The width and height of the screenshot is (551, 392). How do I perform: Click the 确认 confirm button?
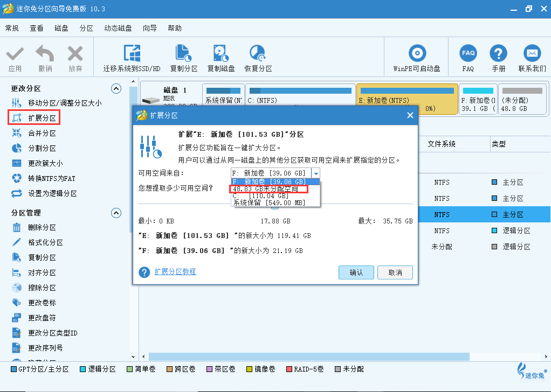(356, 272)
